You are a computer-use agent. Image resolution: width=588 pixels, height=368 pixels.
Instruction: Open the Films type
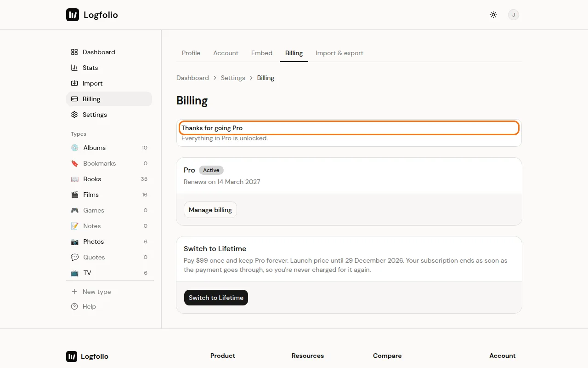[109, 195]
